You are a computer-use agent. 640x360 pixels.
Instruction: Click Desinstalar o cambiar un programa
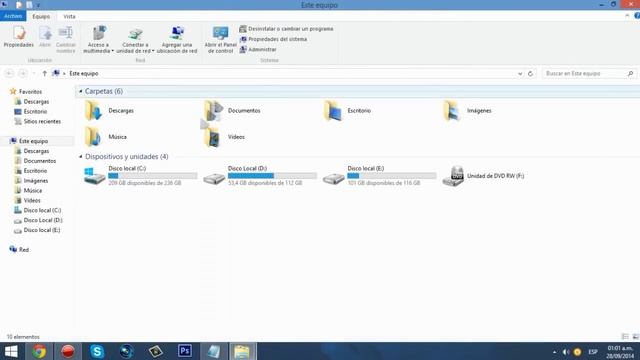pyautogui.click(x=286, y=29)
